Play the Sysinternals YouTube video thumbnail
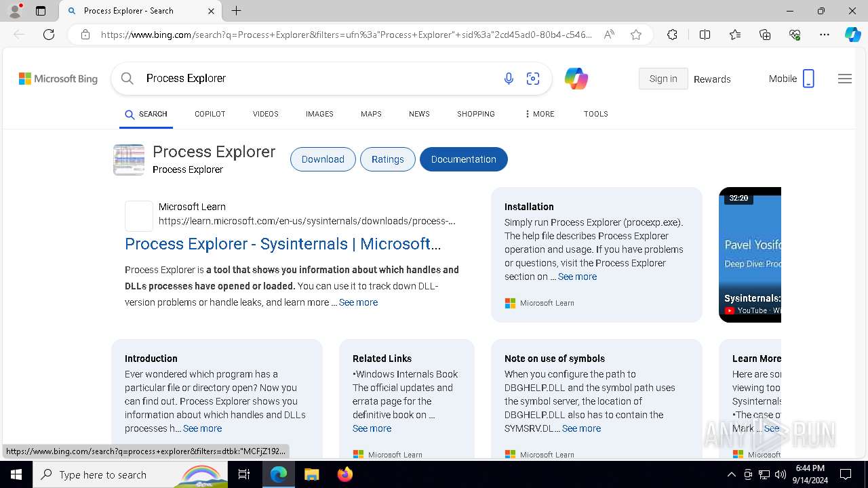 point(750,255)
